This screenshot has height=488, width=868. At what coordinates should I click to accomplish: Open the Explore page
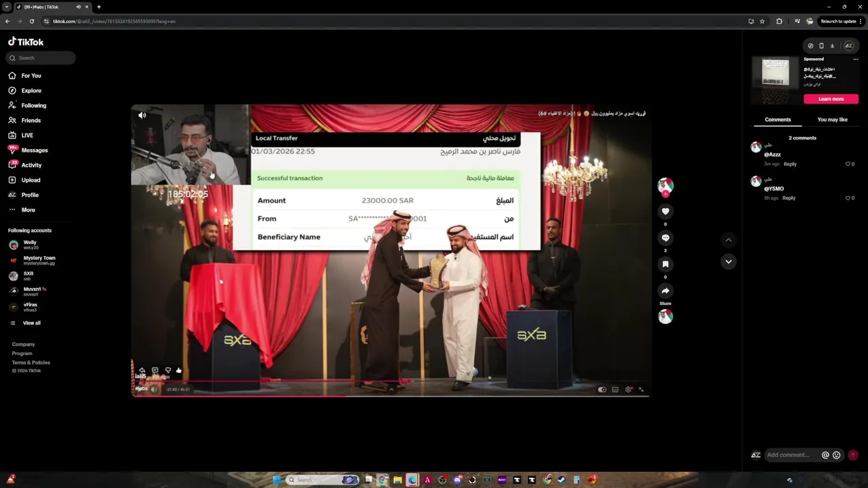pyautogui.click(x=25, y=91)
